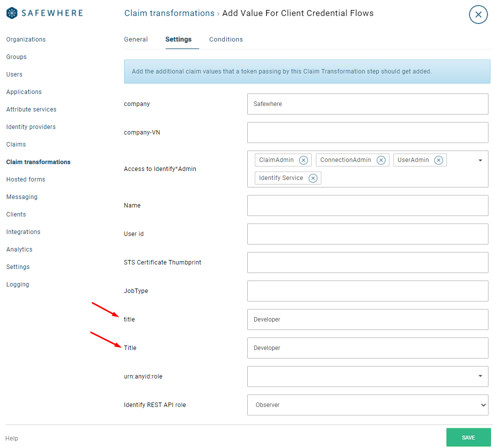This screenshot has width=493, height=448.
Task: Focus the lowercase title input field
Action: 367,319
